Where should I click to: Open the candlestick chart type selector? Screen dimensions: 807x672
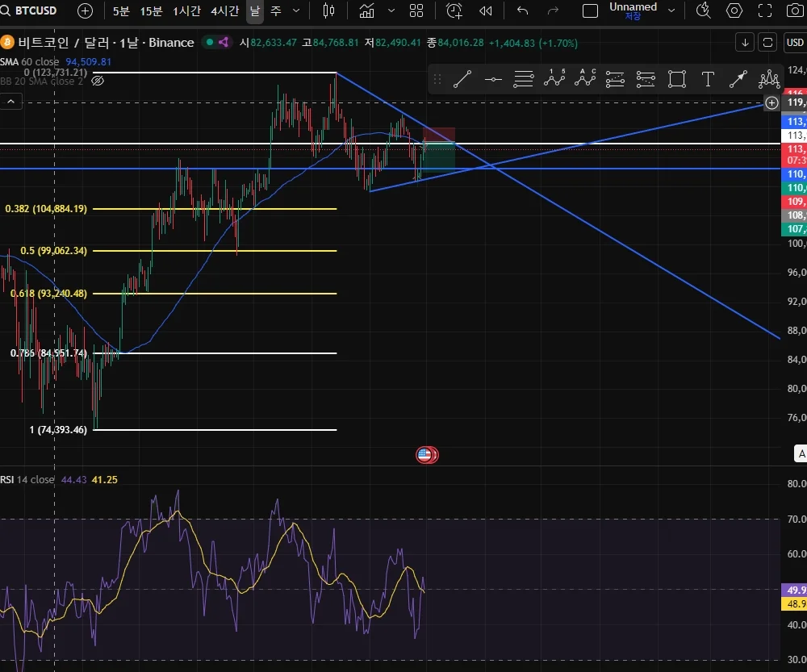[x=328, y=10]
